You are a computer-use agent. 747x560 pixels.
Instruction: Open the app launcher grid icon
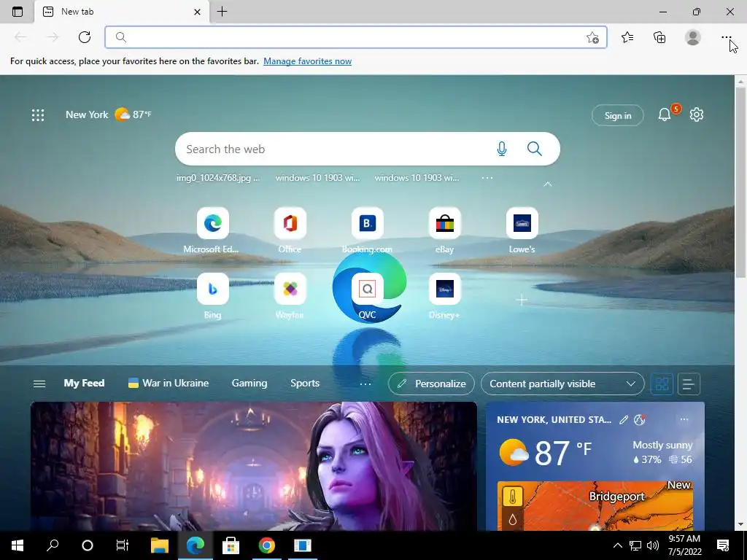pos(38,114)
